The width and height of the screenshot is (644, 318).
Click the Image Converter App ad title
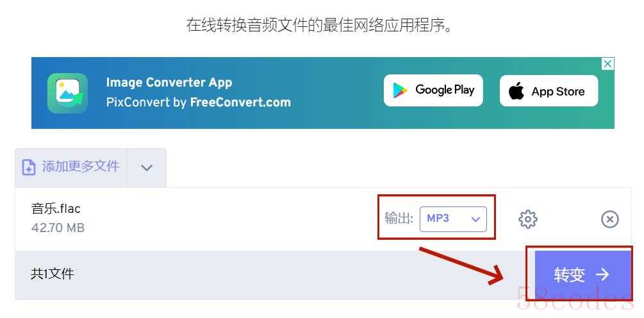click(169, 83)
